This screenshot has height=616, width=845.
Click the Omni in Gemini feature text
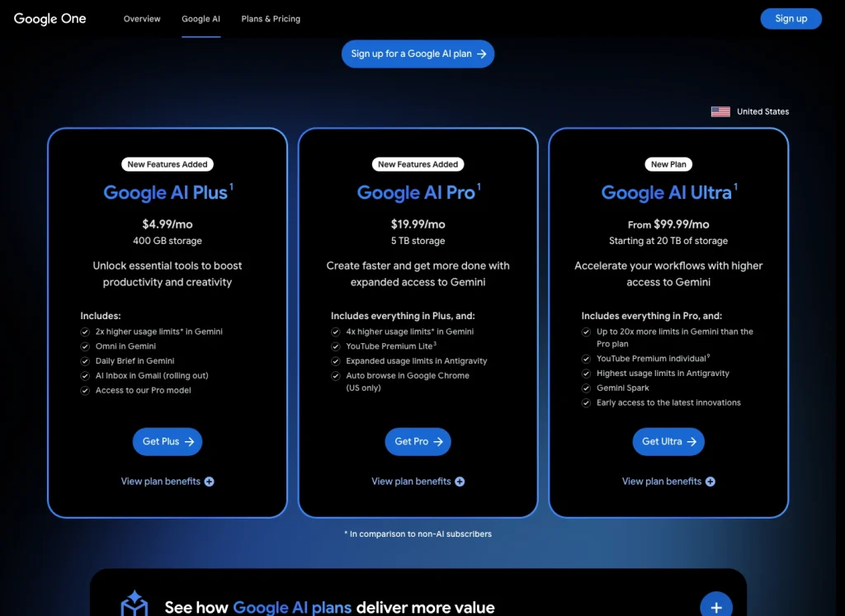pos(125,346)
